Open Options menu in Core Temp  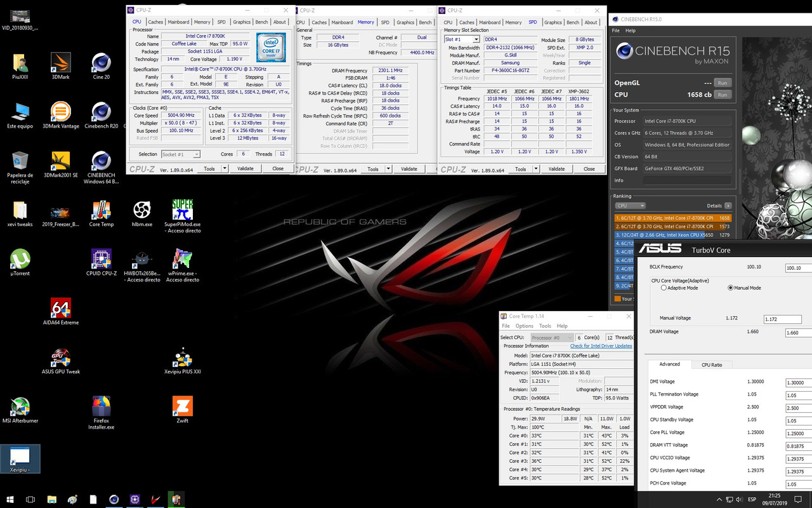(x=524, y=326)
